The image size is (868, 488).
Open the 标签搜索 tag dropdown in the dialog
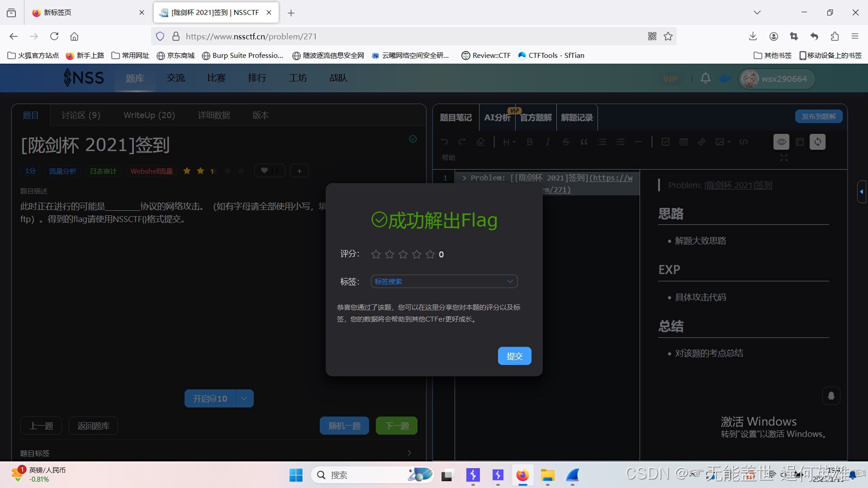[444, 281]
